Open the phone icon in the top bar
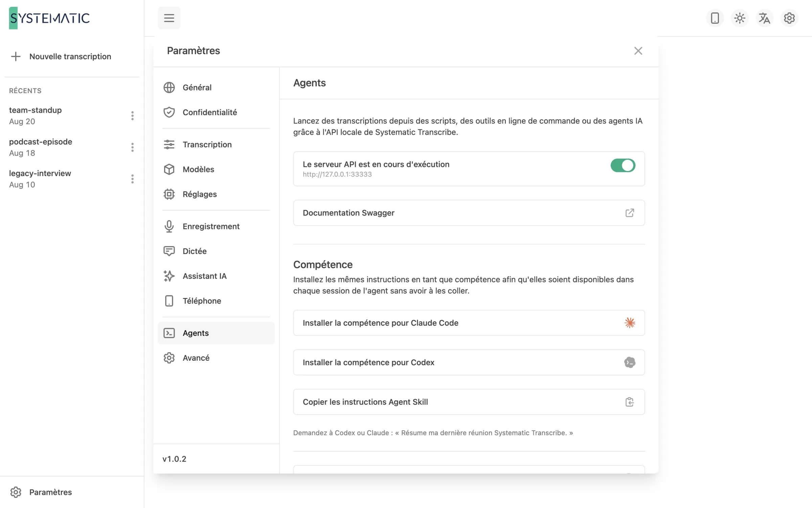 click(x=715, y=18)
